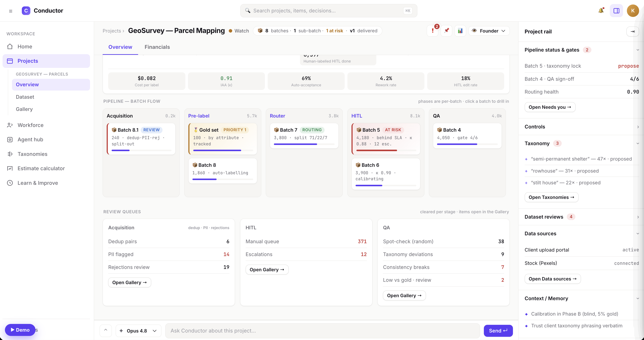
Task: Click the Workforce sidebar icon
Action: [x=10, y=125]
